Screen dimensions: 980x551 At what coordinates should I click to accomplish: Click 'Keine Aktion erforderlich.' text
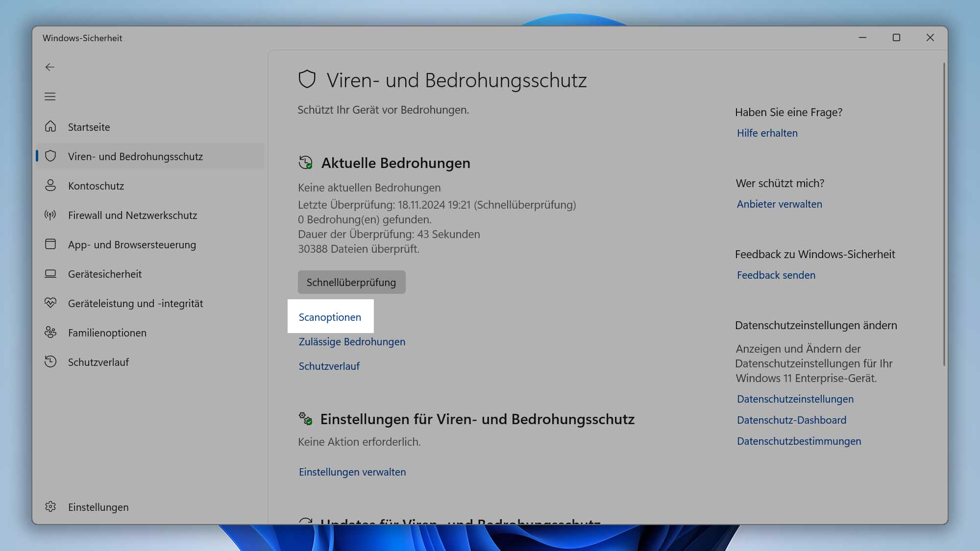359,442
